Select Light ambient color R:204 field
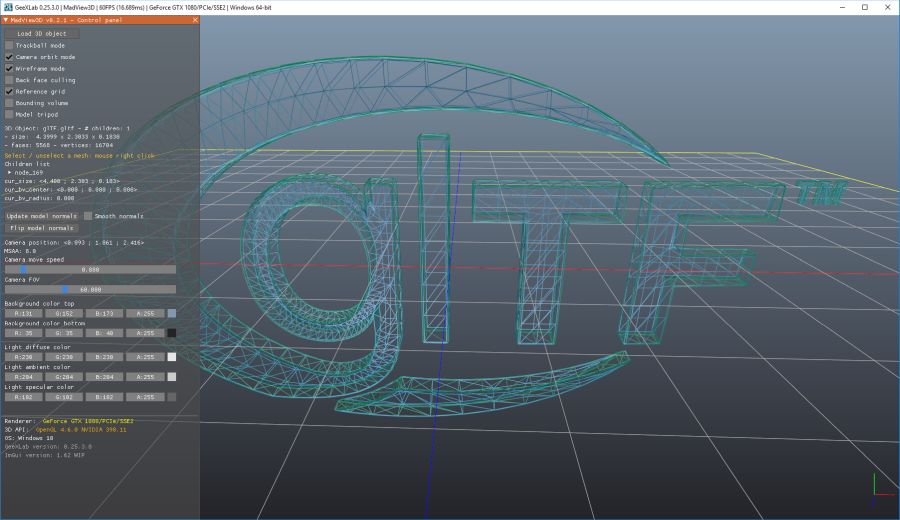900x520 pixels. click(x=24, y=377)
